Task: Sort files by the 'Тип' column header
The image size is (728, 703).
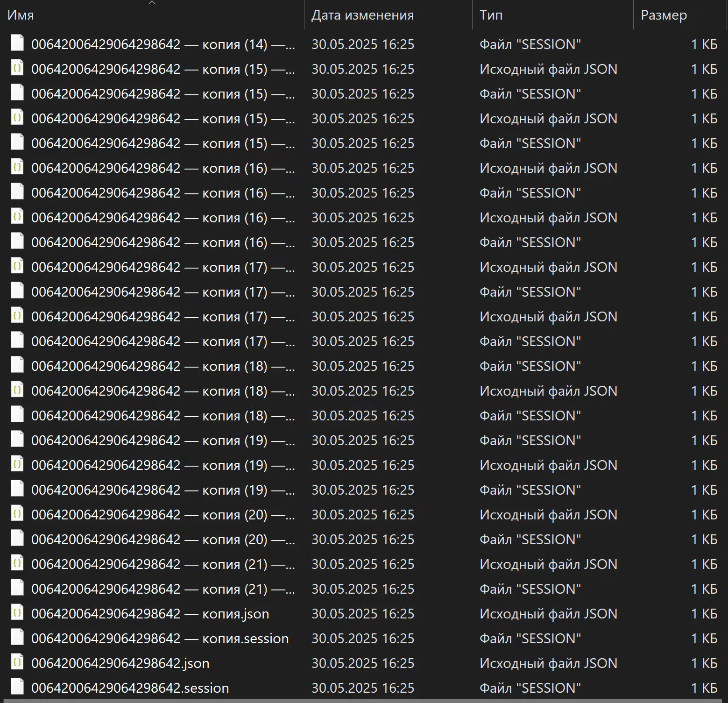Action: pos(491,15)
